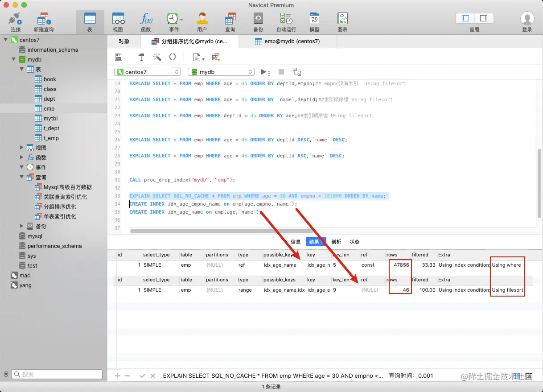Expand the 视图 views folder

pos(22,148)
